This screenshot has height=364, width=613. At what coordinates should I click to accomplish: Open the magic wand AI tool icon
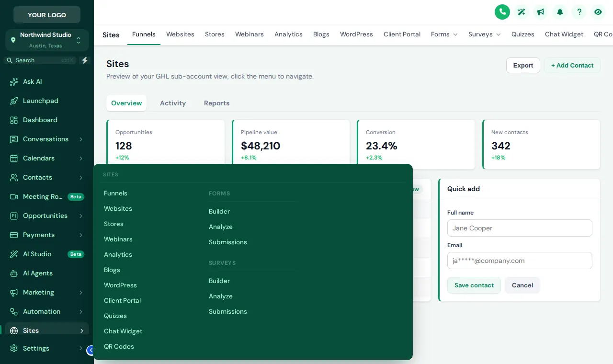point(522,12)
